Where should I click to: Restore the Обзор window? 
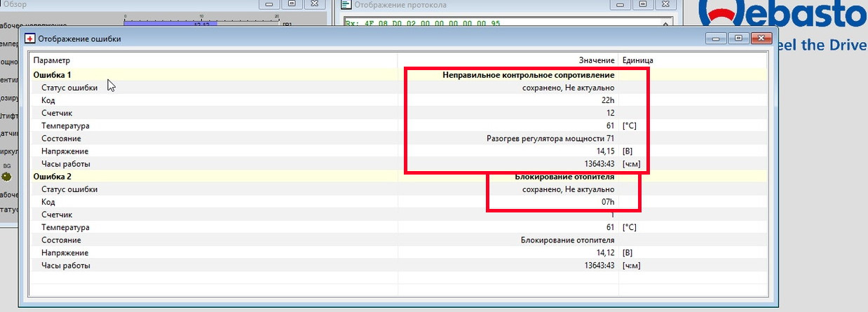click(x=291, y=4)
